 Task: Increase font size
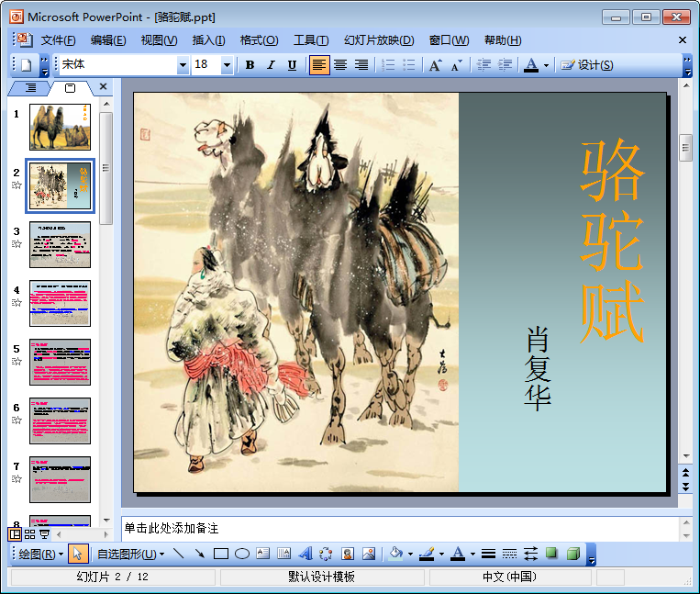(435, 65)
